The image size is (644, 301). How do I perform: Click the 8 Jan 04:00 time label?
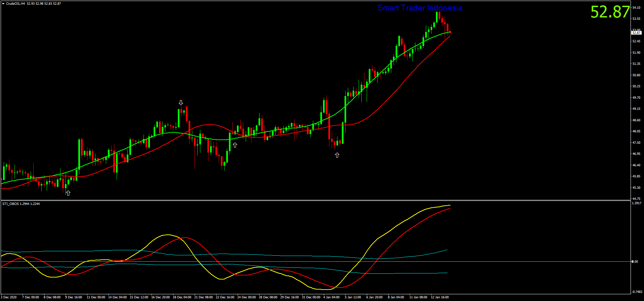[396, 297]
